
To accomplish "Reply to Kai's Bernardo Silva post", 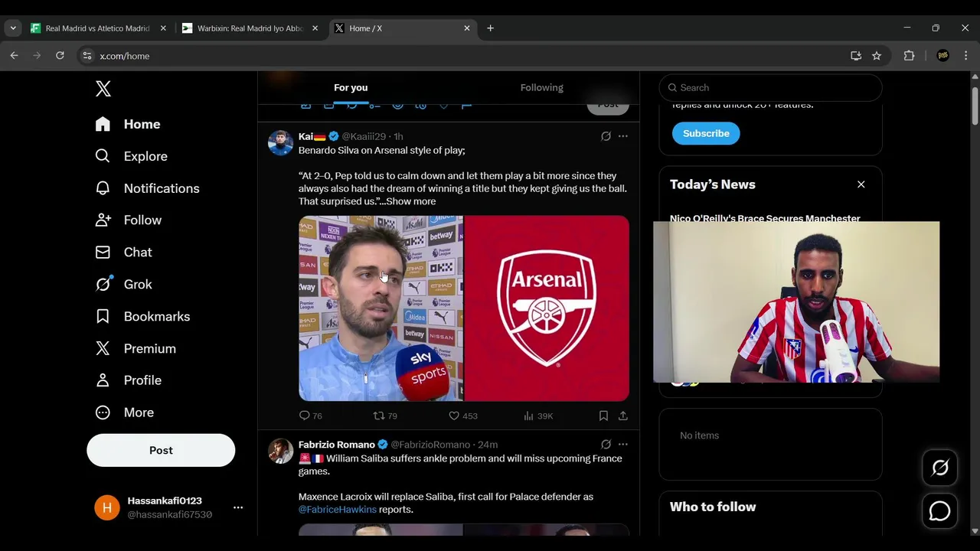I will [x=305, y=416].
